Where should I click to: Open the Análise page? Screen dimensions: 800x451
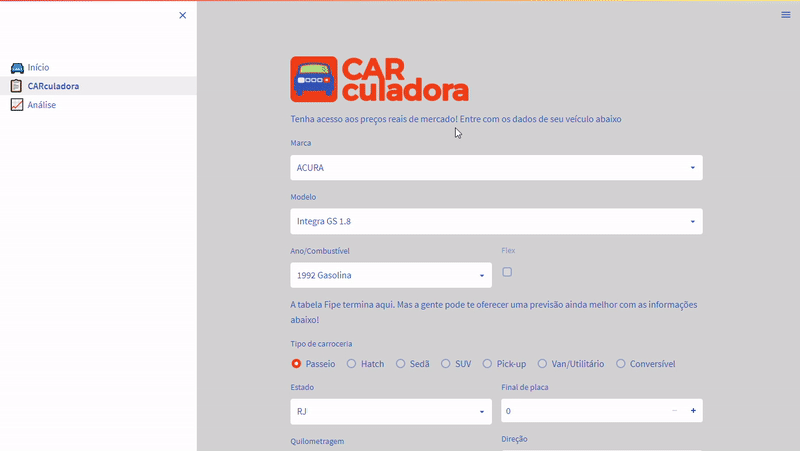(x=42, y=105)
